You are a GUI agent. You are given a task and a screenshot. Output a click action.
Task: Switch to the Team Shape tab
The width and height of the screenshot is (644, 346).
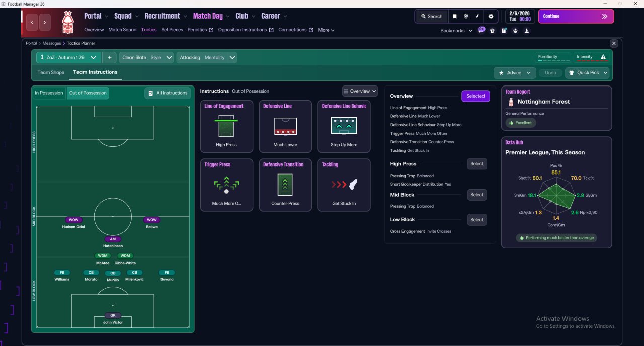pyautogui.click(x=51, y=72)
